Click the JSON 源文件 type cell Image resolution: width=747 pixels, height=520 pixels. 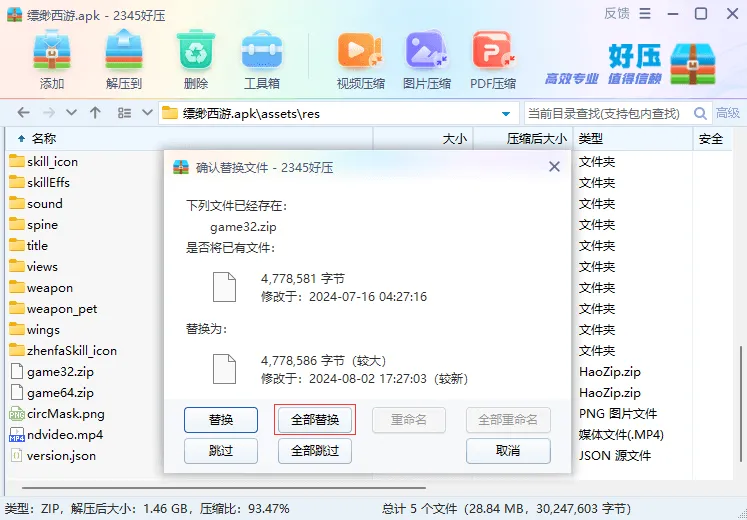click(615, 456)
